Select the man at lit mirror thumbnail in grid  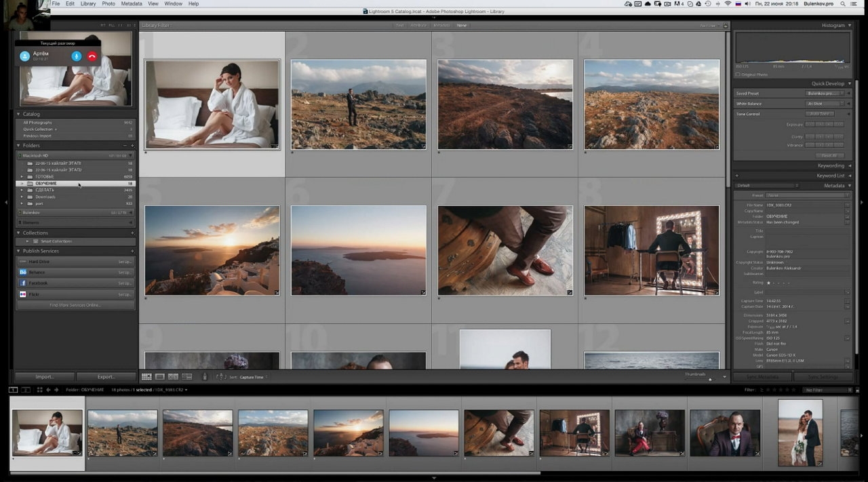(652, 250)
